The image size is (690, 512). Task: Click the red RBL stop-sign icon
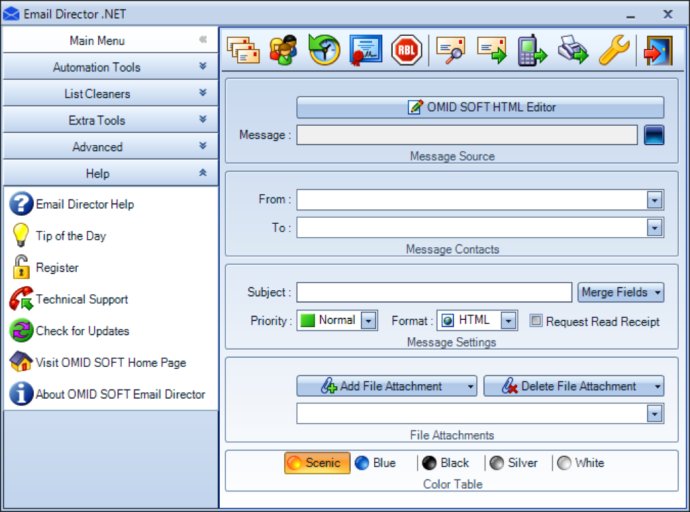[407, 50]
